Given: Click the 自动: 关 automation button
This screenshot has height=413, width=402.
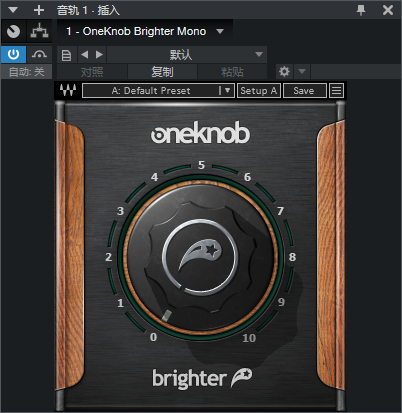Looking at the screenshot, I should [x=26, y=72].
